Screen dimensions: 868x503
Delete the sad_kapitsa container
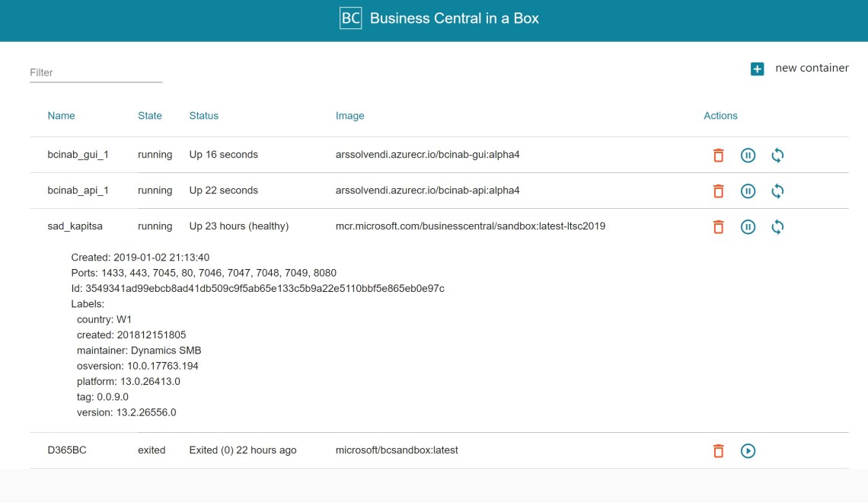tap(717, 227)
